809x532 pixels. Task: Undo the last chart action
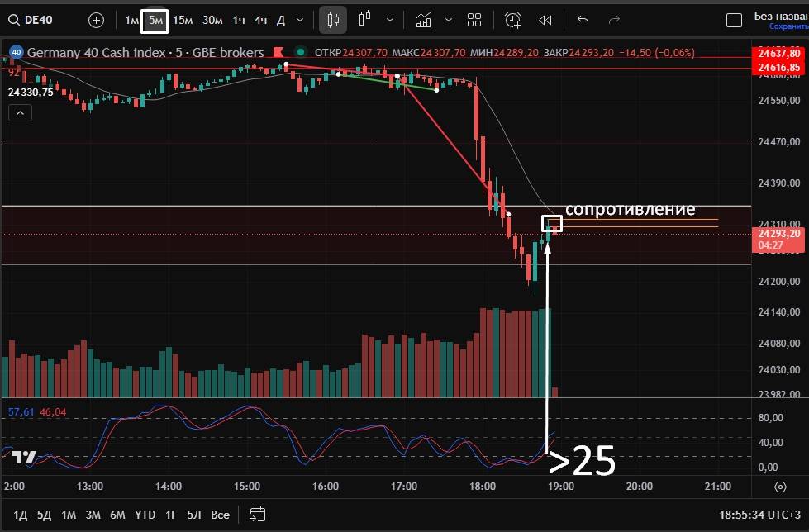pyautogui.click(x=583, y=20)
